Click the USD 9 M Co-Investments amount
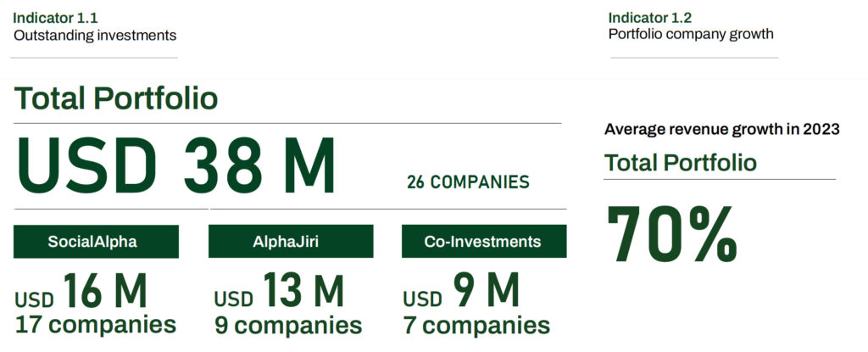868x352 pixels. [461, 291]
